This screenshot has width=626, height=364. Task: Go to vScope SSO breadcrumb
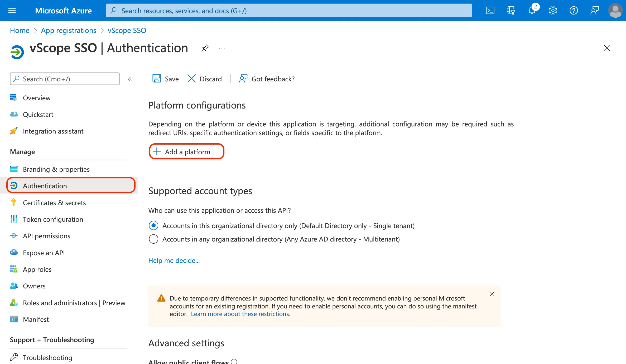click(x=127, y=30)
